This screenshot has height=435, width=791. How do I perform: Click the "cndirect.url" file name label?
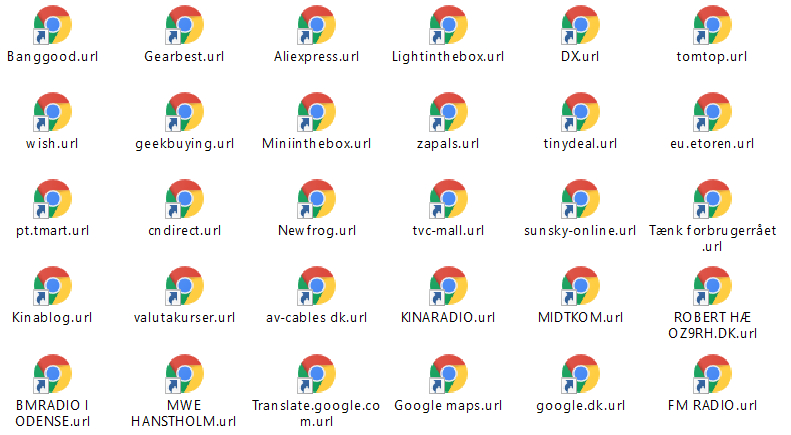(x=185, y=230)
